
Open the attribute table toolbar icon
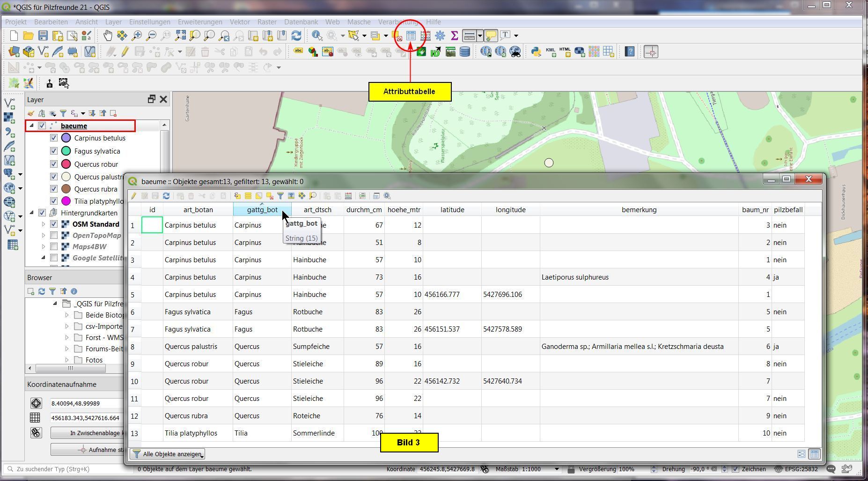click(411, 36)
